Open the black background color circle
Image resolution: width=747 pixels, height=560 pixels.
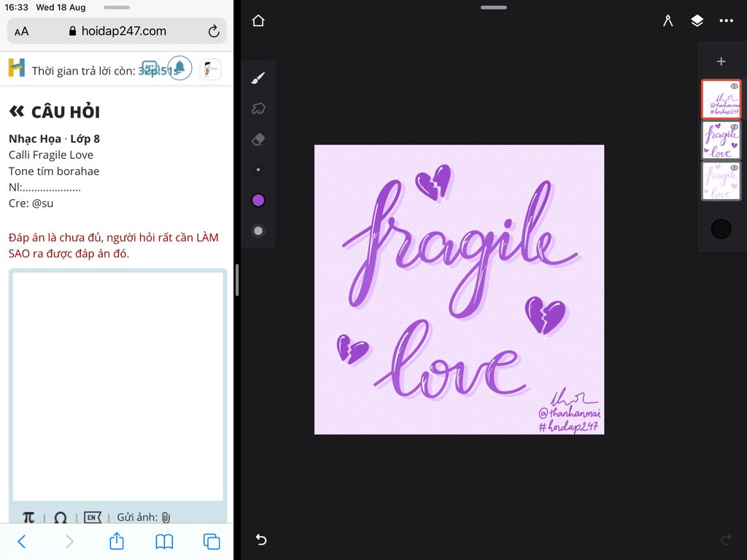point(721,229)
